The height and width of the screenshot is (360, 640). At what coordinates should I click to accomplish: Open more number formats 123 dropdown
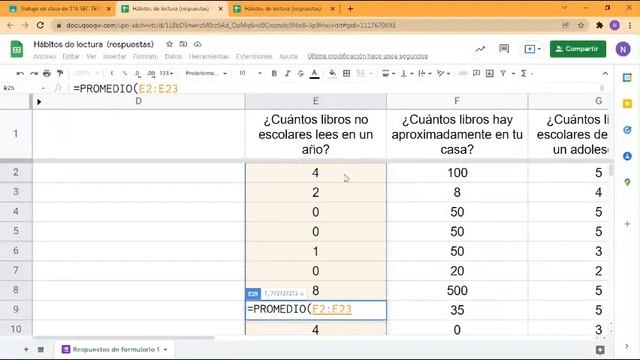166,73
